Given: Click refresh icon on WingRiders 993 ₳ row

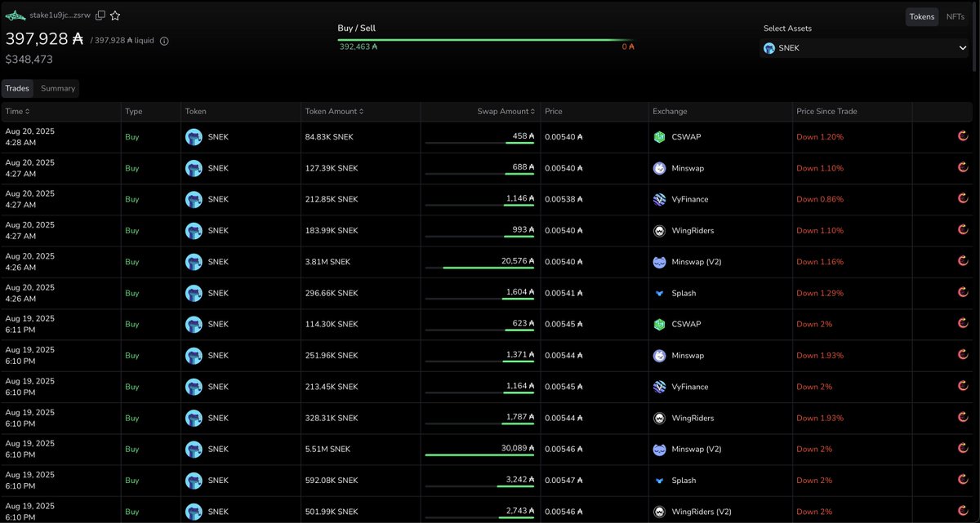Looking at the screenshot, I should click(963, 231).
